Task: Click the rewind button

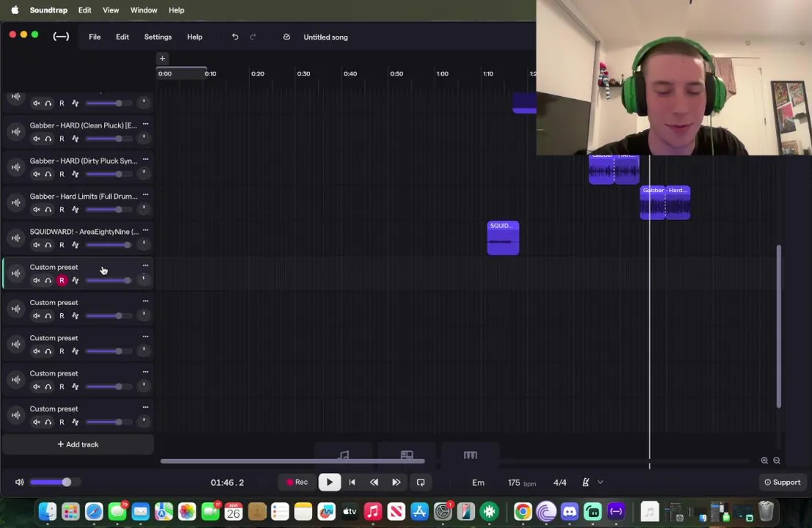Action: click(x=374, y=483)
